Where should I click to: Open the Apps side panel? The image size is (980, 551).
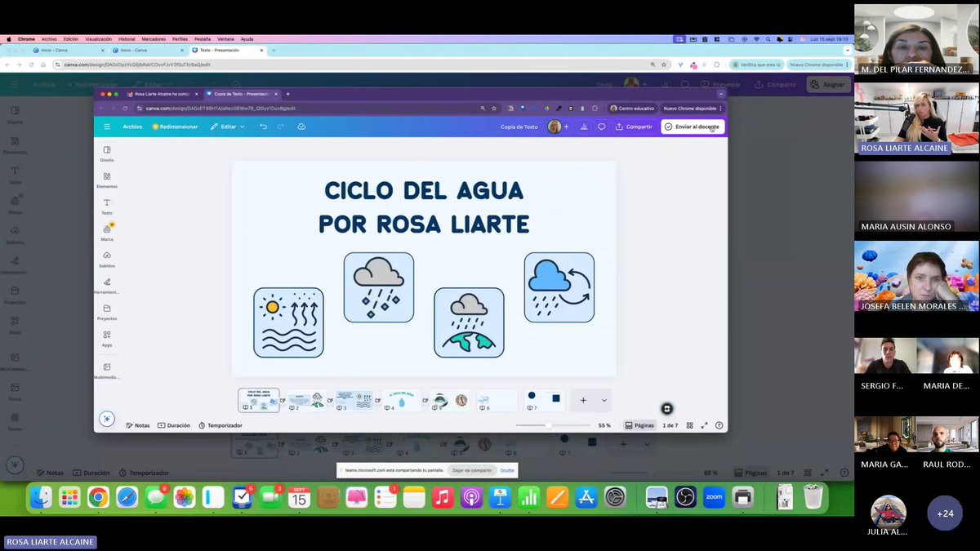107,339
